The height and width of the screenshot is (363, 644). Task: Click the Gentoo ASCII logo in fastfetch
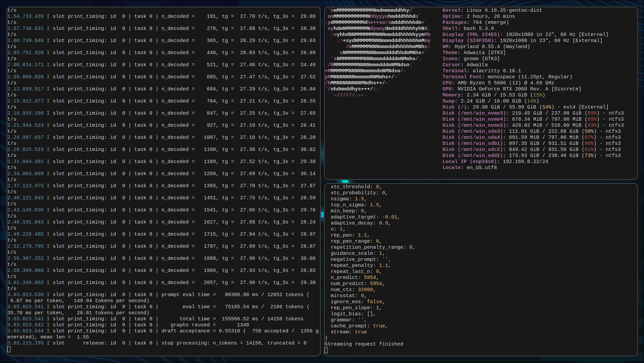coord(378,53)
